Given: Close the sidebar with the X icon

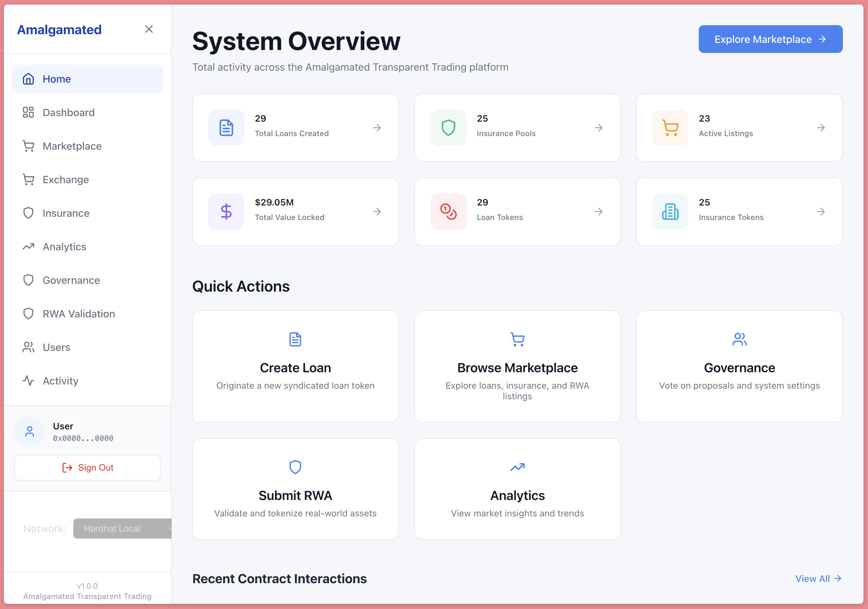Looking at the screenshot, I should (x=149, y=29).
